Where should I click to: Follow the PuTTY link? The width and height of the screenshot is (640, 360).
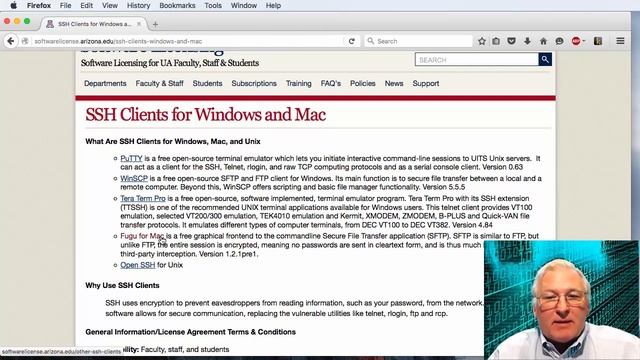pos(131,158)
